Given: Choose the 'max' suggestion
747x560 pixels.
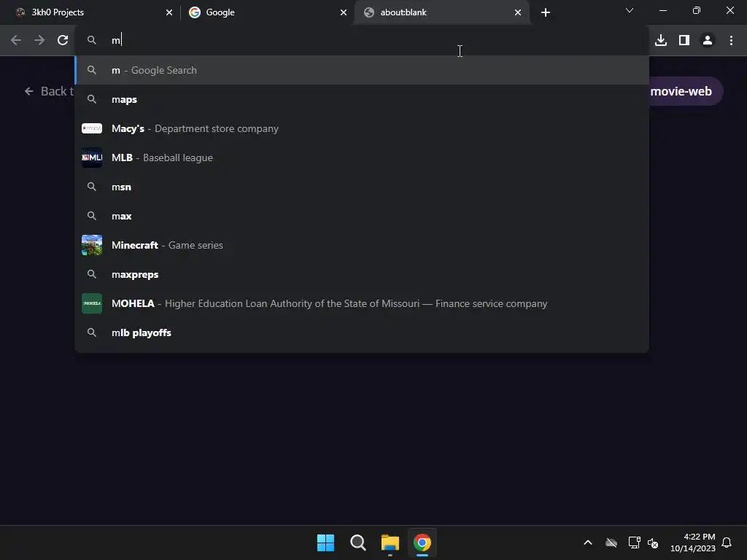Looking at the screenshot, I should (362, 216).
